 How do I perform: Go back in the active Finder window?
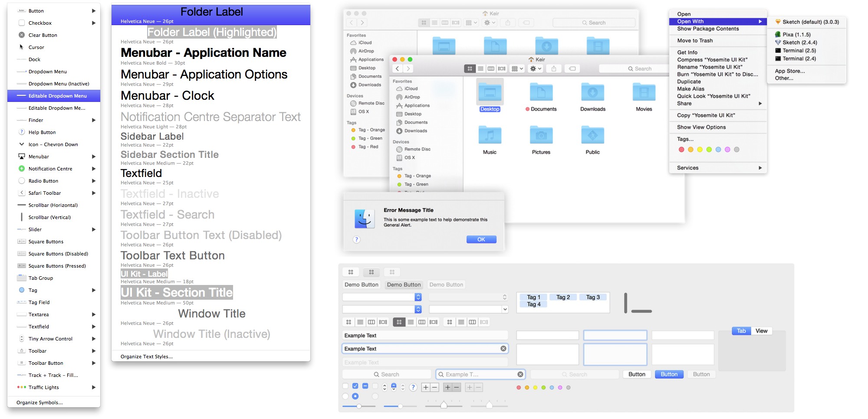(397, 69)
